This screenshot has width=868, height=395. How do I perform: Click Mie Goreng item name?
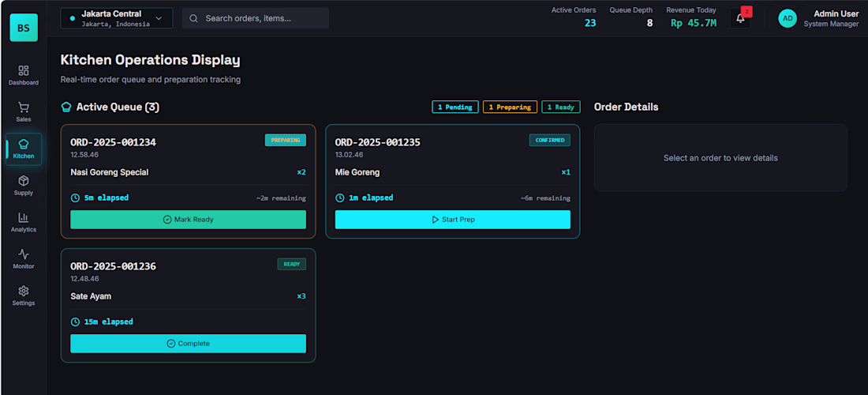coord(357,172)
